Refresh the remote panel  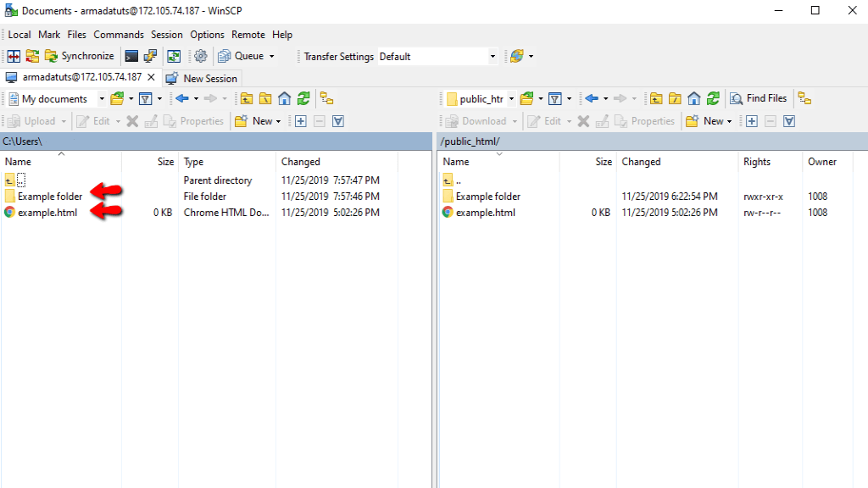click(713, 99)
